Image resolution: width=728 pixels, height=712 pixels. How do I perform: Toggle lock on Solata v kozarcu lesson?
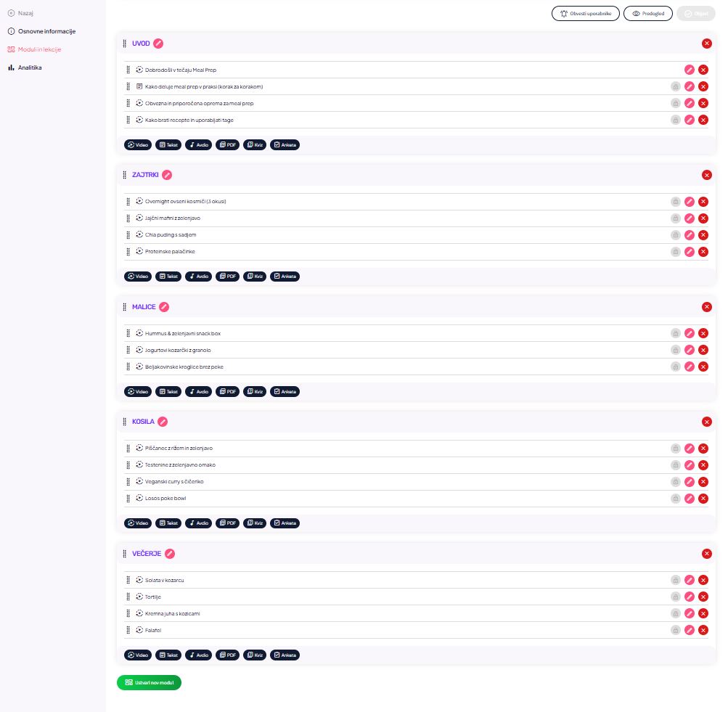[676, 581]
